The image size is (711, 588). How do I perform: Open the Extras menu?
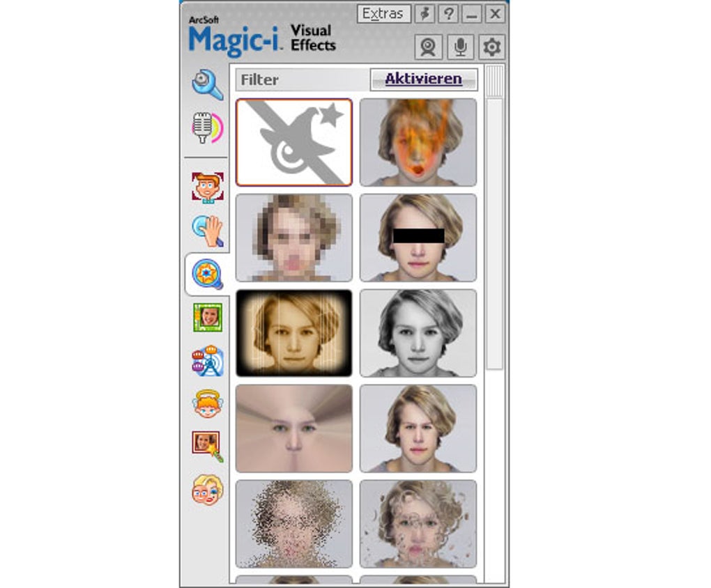point(383,13)
